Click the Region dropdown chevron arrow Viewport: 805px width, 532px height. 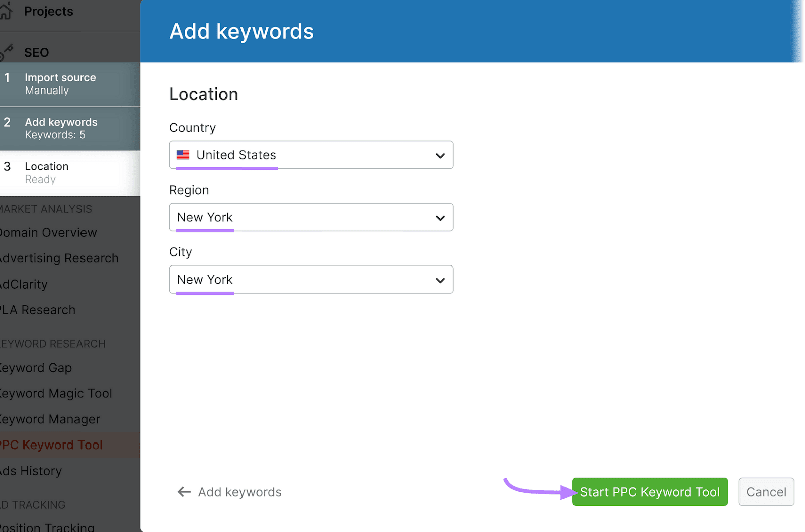click(x=440, y=218)
